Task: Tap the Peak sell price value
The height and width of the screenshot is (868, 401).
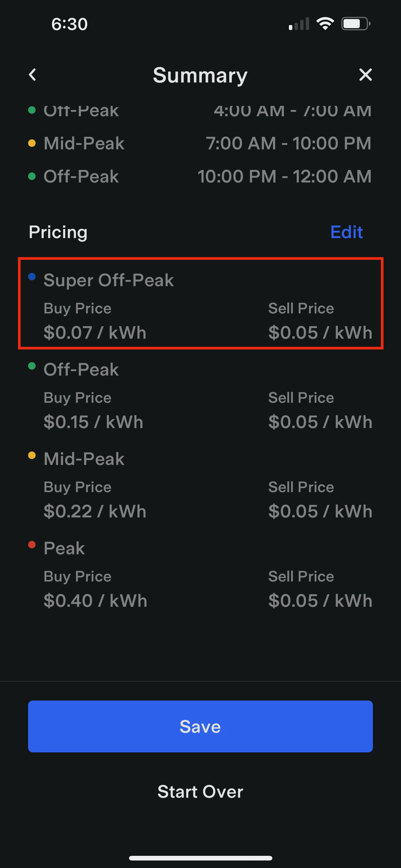Action: [320, 601]
